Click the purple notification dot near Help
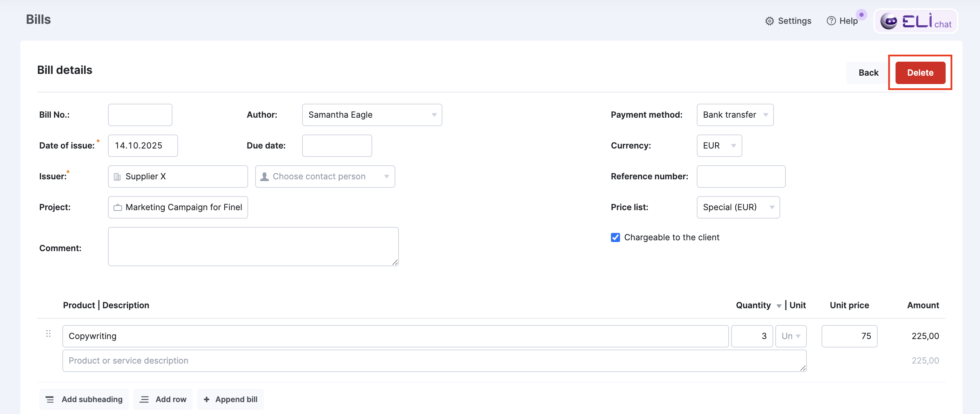 click(861, 14)
